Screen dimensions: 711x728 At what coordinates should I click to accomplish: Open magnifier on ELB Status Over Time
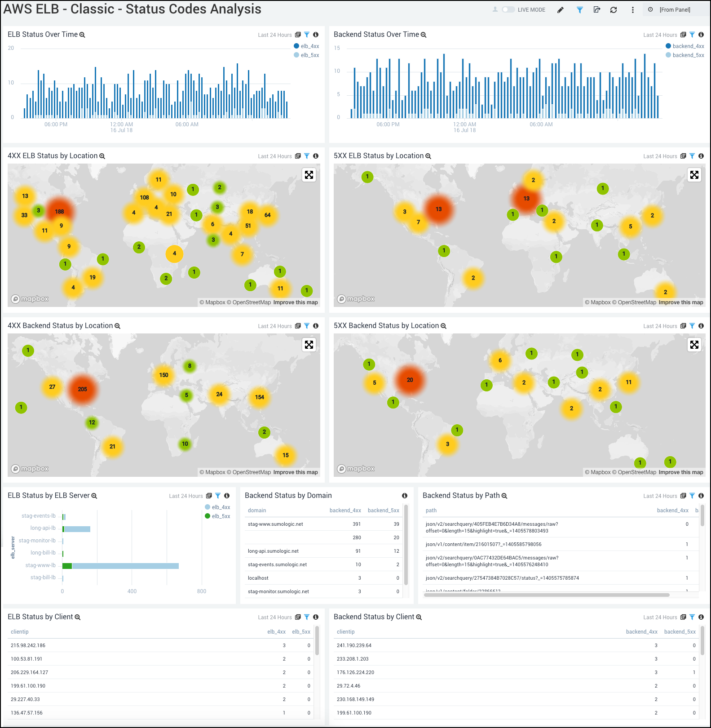click(82, 35)
